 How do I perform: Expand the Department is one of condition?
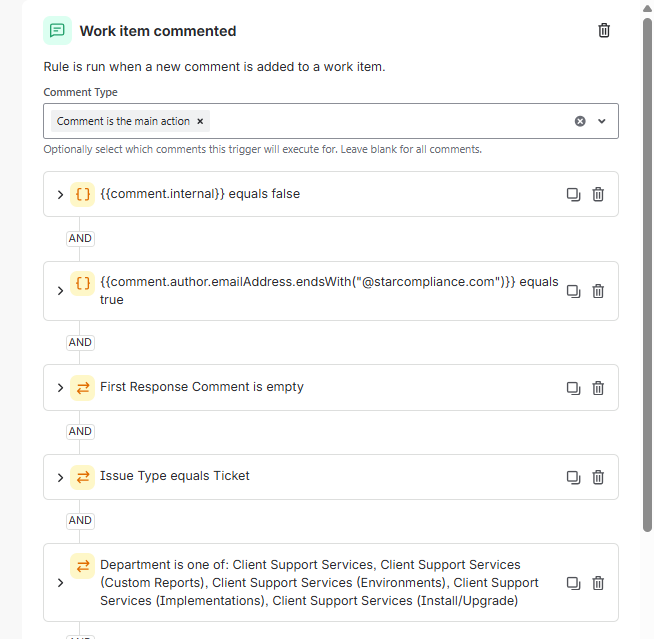(60, 583)
